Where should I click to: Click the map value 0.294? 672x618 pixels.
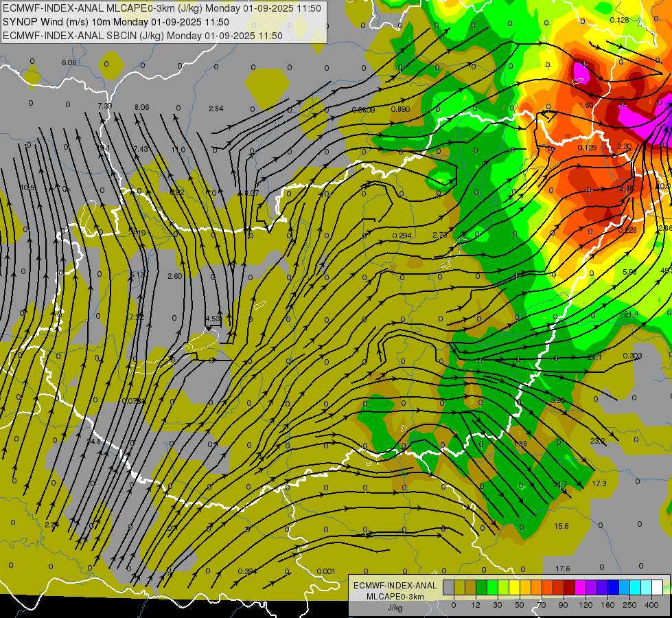click(x=402, y=236)
